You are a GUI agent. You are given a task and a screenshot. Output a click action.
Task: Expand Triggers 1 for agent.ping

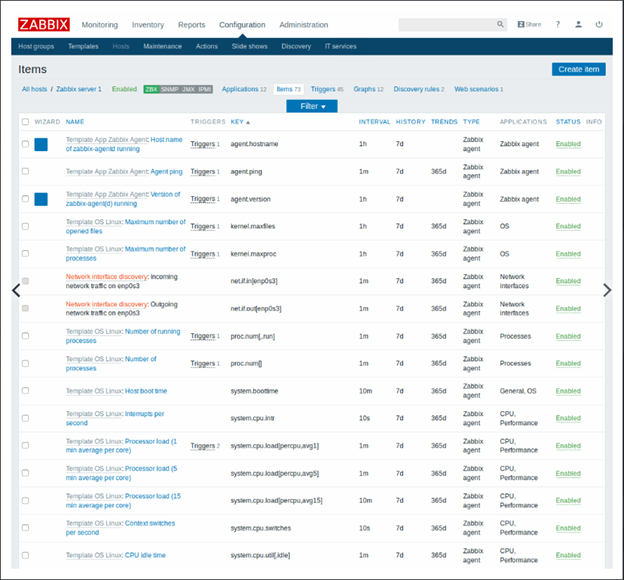[203, 172]
